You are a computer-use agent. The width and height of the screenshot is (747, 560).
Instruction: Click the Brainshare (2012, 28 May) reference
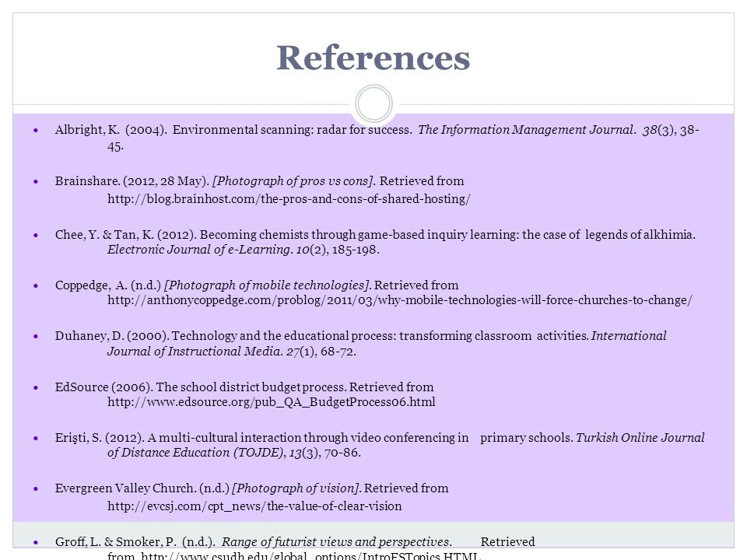262,190
